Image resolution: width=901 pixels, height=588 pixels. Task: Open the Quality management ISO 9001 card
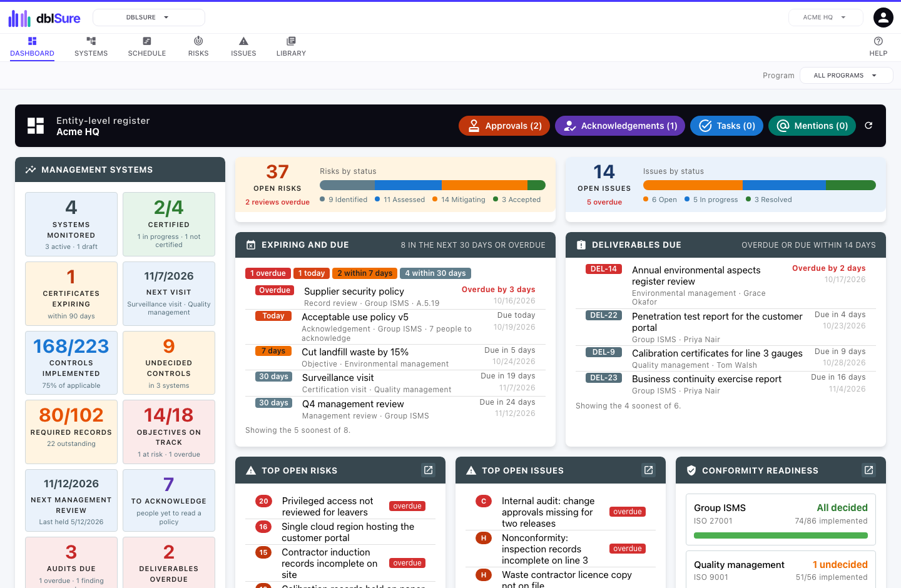click(x=781, y=569)
